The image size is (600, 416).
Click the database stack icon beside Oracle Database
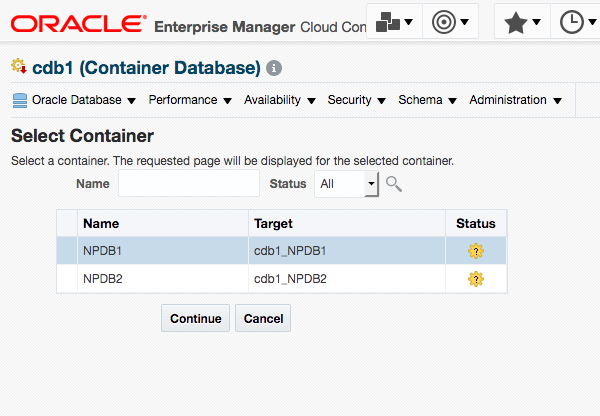[x=20, y=100]
